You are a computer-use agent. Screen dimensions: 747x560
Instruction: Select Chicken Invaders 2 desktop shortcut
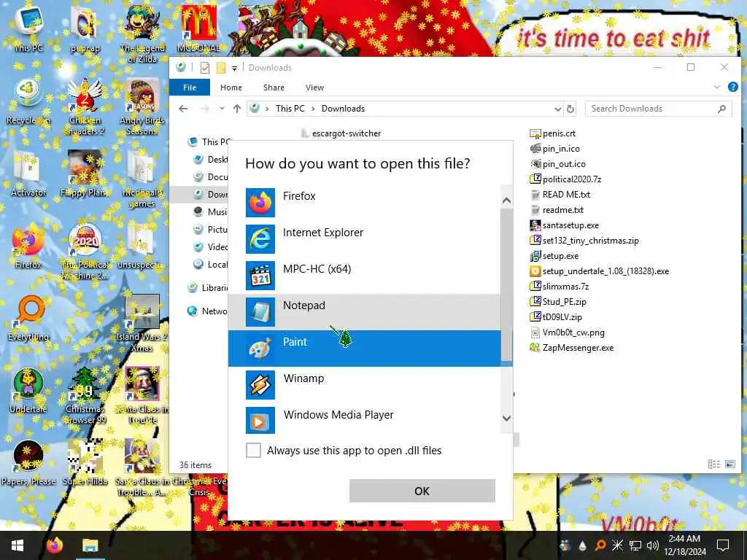pos(85,106)
